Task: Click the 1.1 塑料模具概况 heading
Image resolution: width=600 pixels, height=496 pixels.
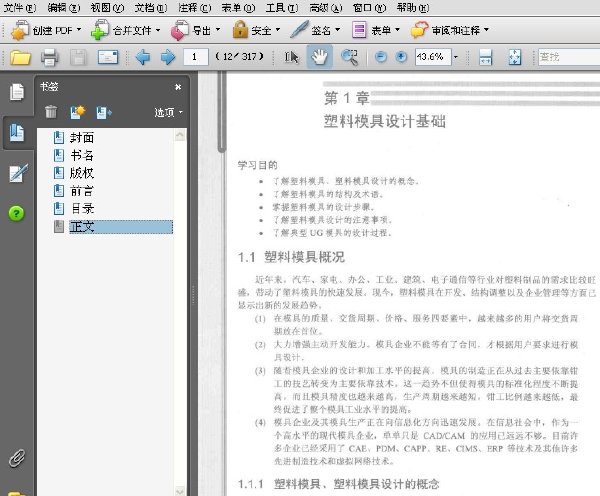Action: point(291,257)
